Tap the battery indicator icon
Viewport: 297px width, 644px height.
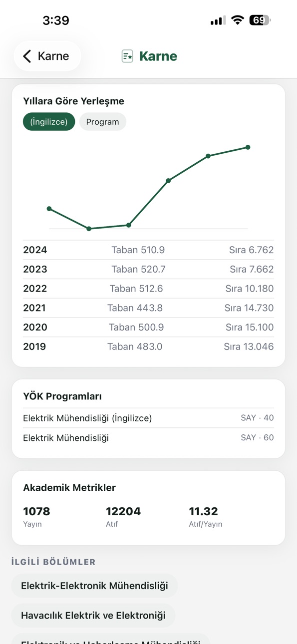pyautogui.click(x=260, y=20)
